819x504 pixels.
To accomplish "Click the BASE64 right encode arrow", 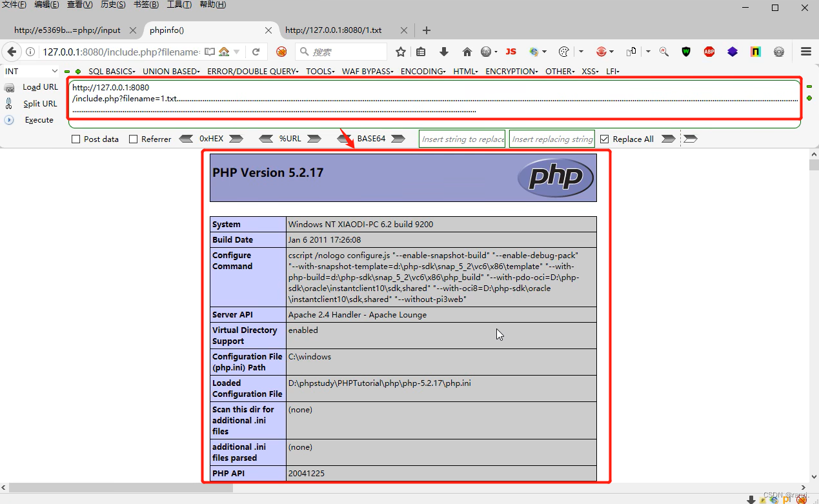I will [x=398, y=139].
